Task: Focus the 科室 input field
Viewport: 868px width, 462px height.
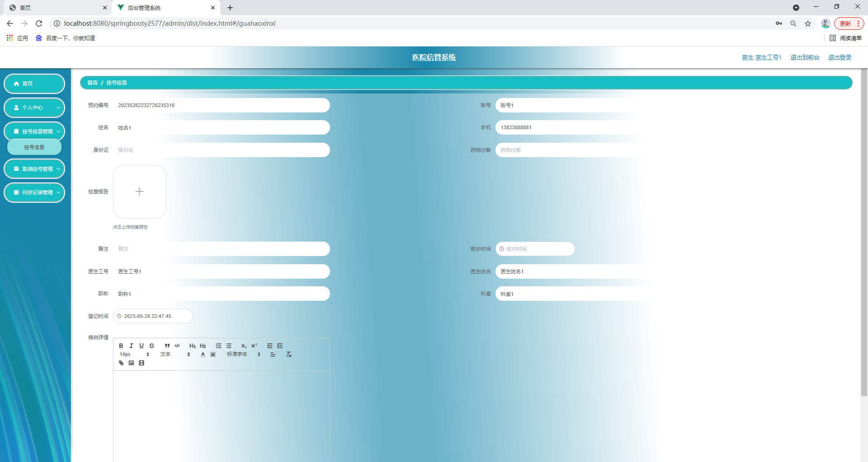Action: coord(604,294)
